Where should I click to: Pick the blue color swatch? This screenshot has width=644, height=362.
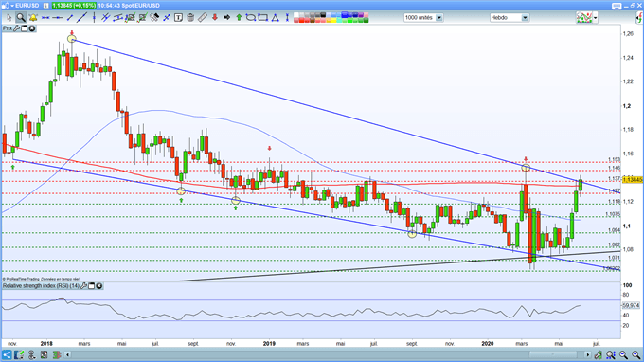click(345, 15)
